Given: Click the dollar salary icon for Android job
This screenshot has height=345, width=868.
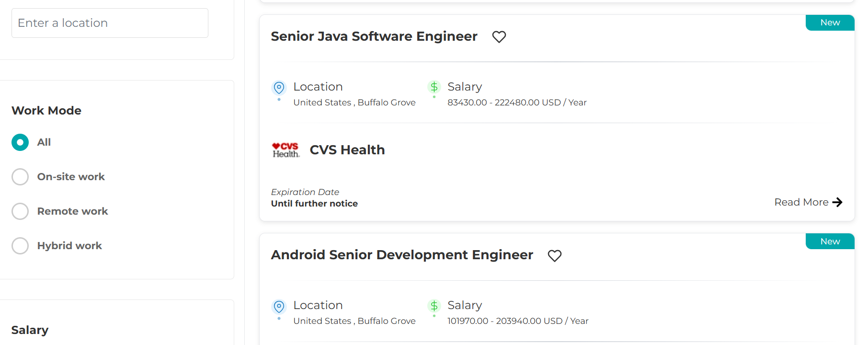Looking at the screenshot, I should click(x=434, y=306).
